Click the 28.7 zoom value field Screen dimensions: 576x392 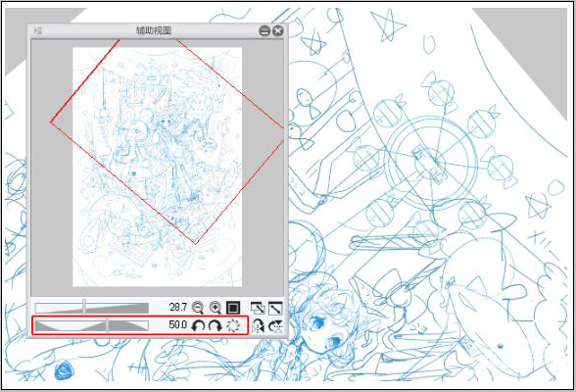point(178,307)
